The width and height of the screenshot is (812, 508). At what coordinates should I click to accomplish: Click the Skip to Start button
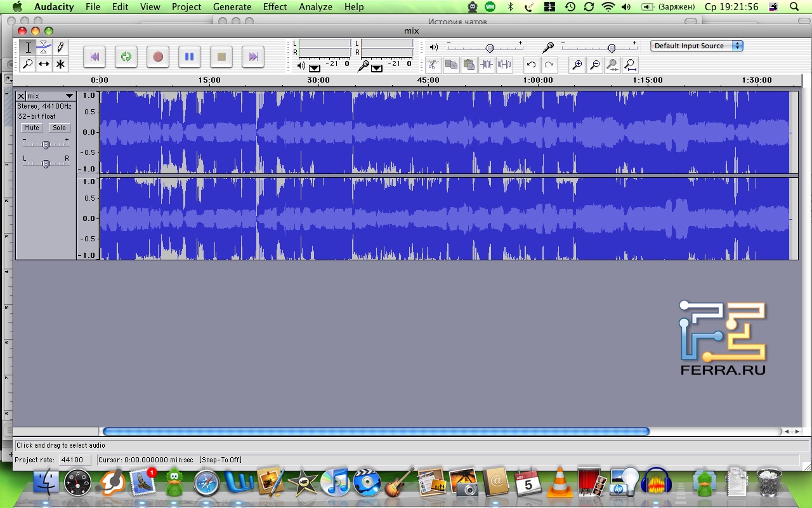point(95,57)
